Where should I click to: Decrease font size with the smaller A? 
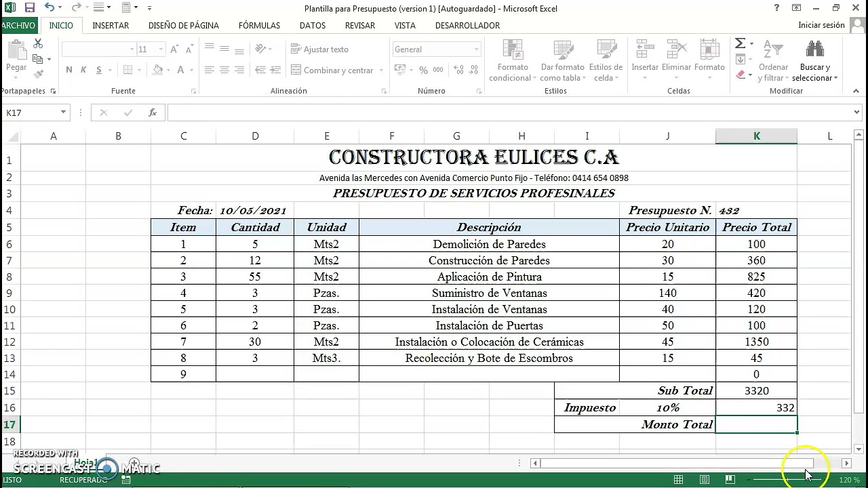(x=190, y=49)
